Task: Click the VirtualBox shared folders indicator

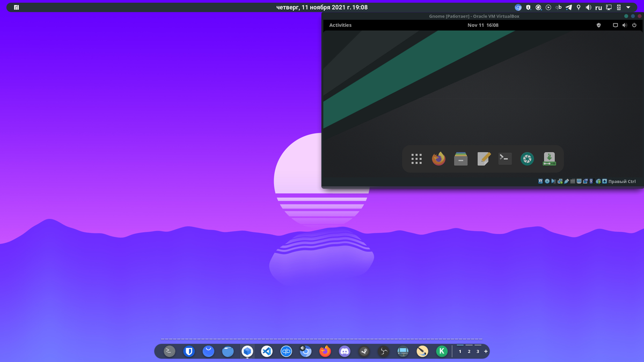Action: point(573,181)
